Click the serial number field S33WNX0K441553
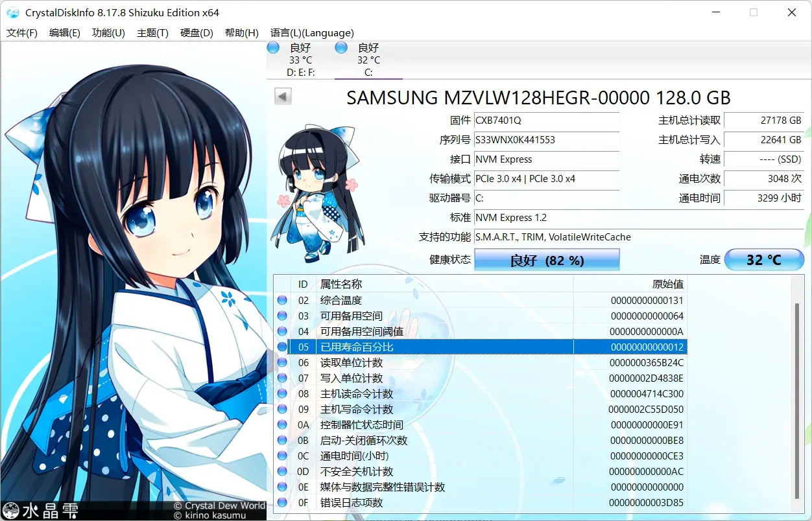This screenshot has width=812, height=521. pyautogui.click(x=547, y=140)
